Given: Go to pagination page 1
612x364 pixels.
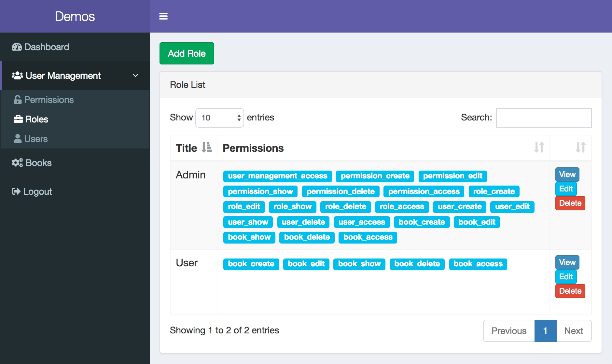Looking at the screenshot, I should click(x=545, y=331).
